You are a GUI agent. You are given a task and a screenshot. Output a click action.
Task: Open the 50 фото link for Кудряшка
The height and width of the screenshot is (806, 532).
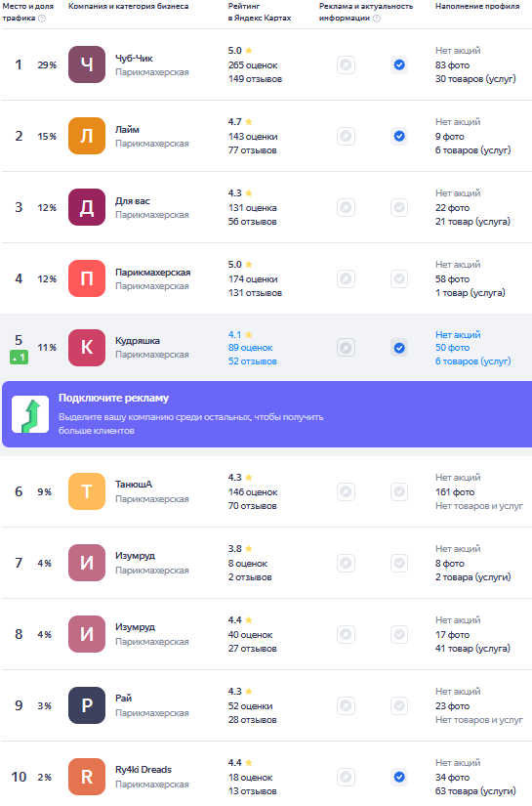(452, 348)
